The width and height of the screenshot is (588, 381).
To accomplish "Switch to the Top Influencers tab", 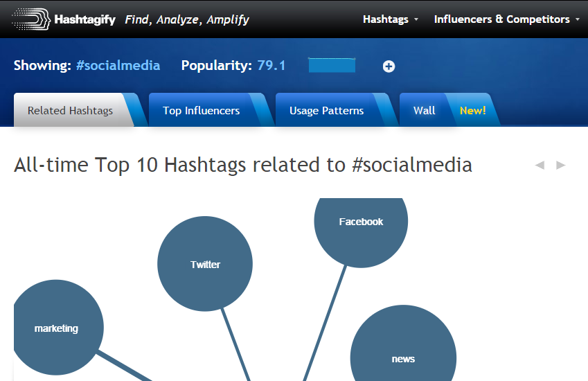I will (x=201, y=111).
